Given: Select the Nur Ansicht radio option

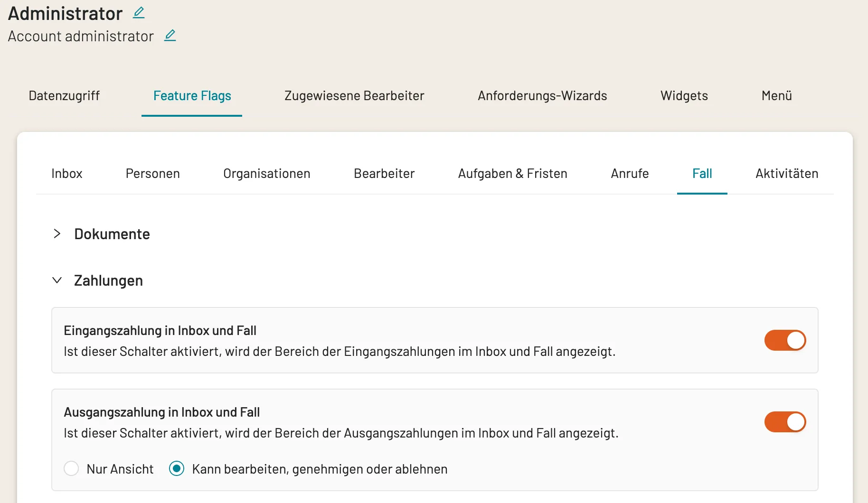Looking at the screenshot, I should coord(71,469).
